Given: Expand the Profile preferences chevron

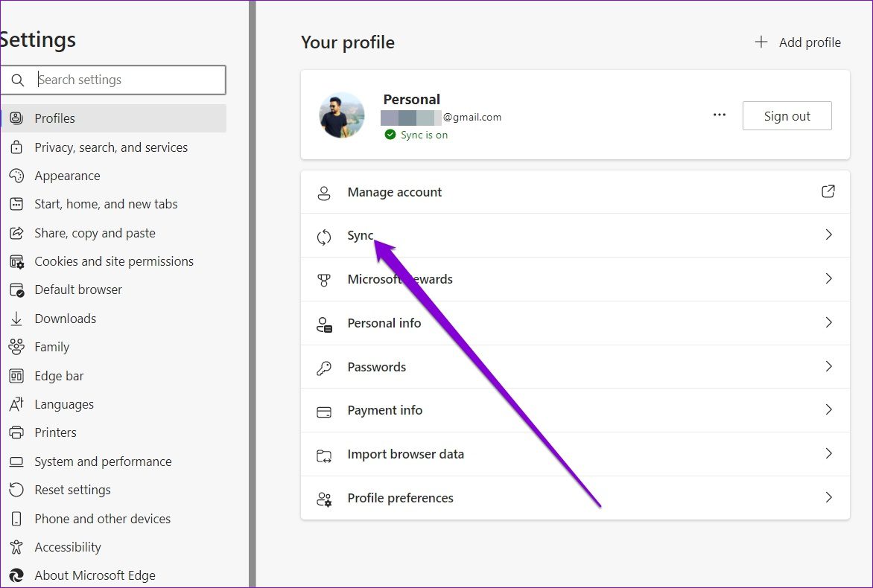Looking at the screenshot, I should click(x=828, y=497).
